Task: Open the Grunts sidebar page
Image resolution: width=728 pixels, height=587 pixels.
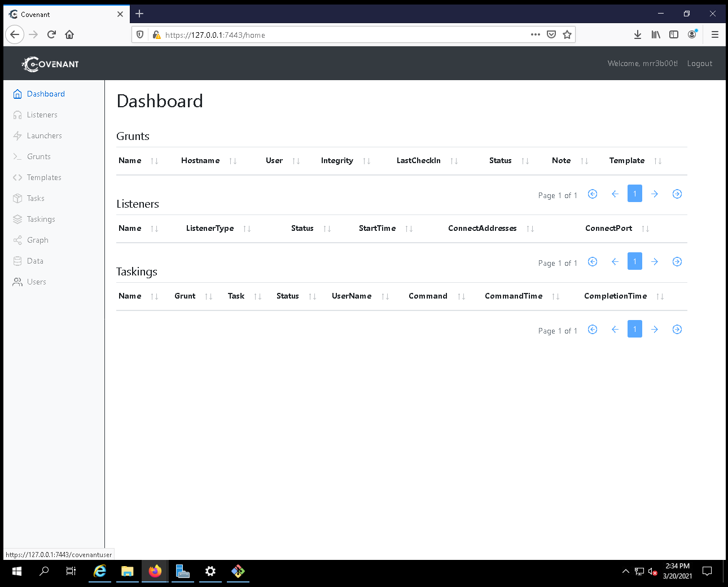Action: coord(32,156)
